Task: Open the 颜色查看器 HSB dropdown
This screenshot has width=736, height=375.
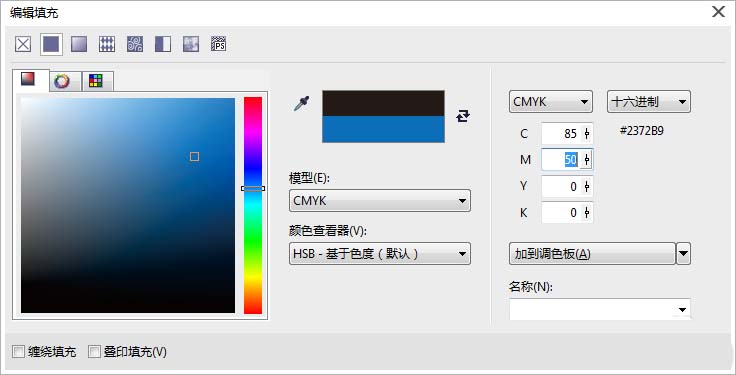Action: (x=380, y=254)
